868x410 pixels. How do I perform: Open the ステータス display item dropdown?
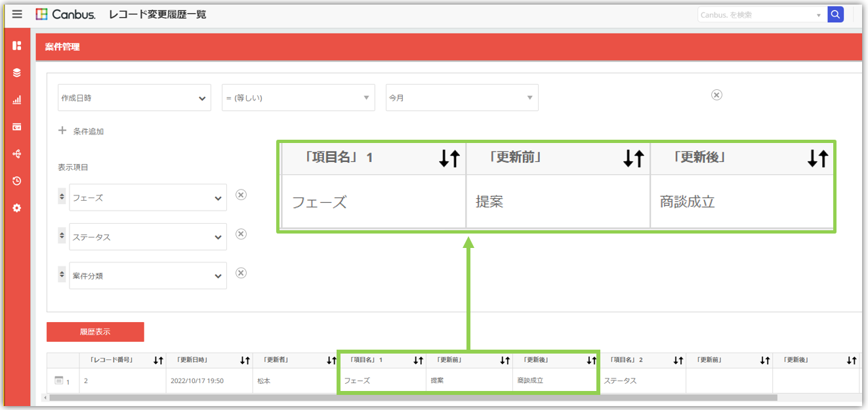tap(148, 237)
